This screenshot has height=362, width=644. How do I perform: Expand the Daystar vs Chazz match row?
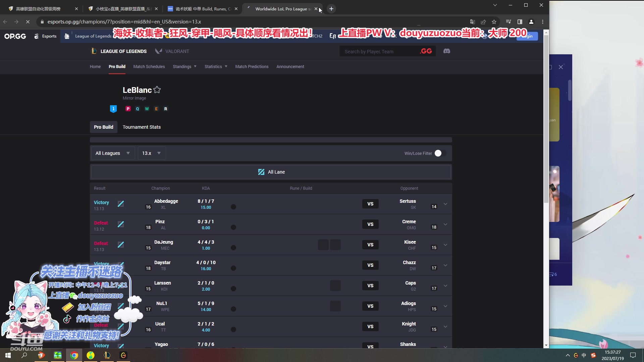pyautogui.click(x=445, y=265)
